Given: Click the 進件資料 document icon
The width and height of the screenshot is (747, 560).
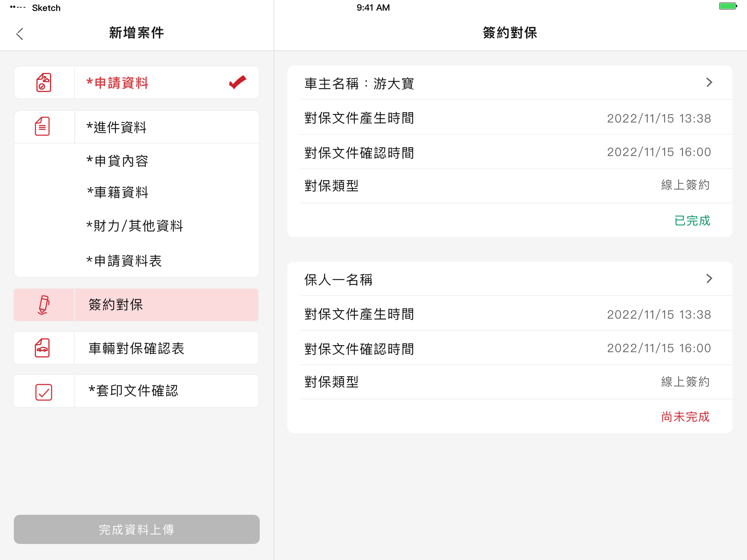Looking at the screenshot, I should coord(43,127).
